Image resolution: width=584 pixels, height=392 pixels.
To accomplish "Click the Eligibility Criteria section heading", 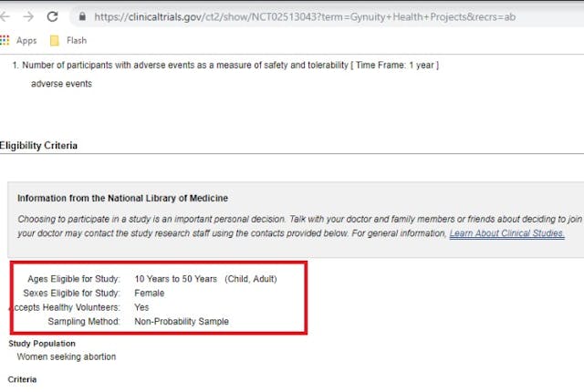I will tap(38, 145).
